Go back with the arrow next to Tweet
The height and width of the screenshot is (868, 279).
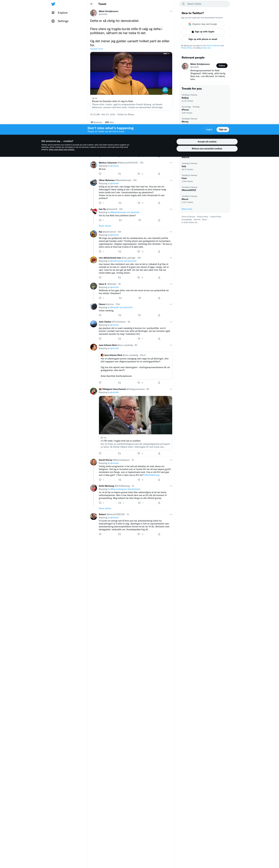(x=91, y=4)
